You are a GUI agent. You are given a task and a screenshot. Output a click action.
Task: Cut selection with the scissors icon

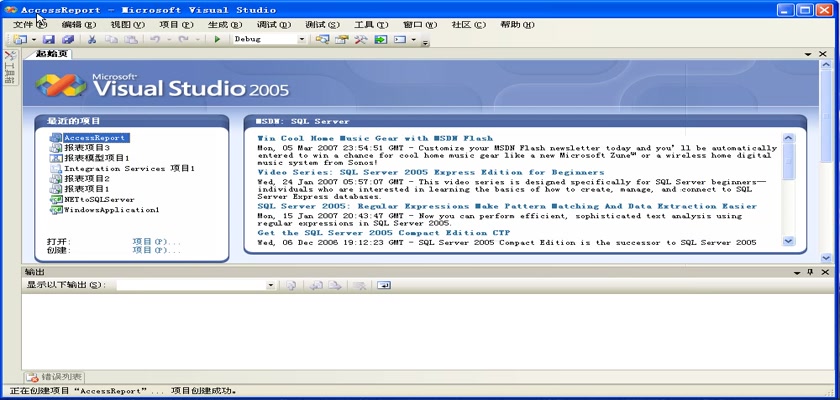pos(92,40)
